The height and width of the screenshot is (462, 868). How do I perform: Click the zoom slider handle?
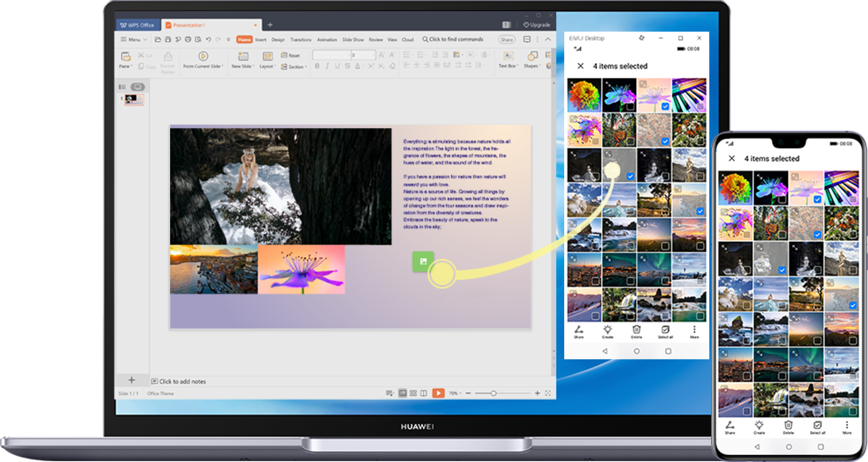(x=494, y=393)
